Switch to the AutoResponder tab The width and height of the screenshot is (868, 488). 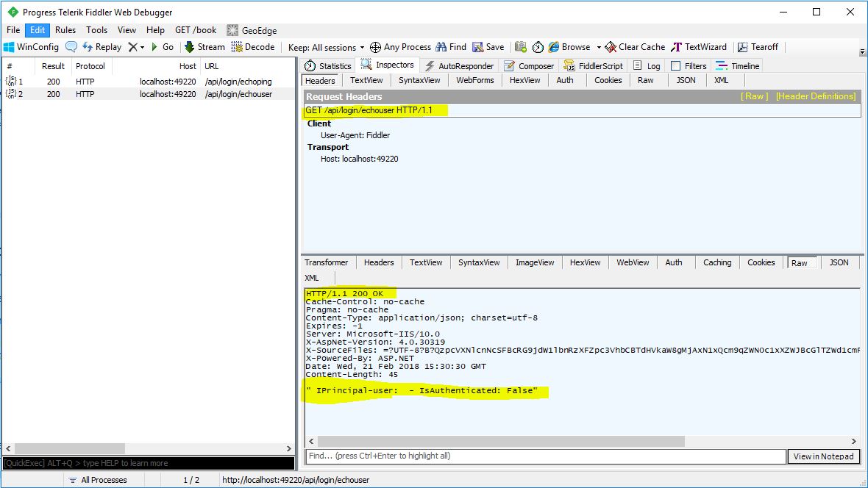(459, 66)
